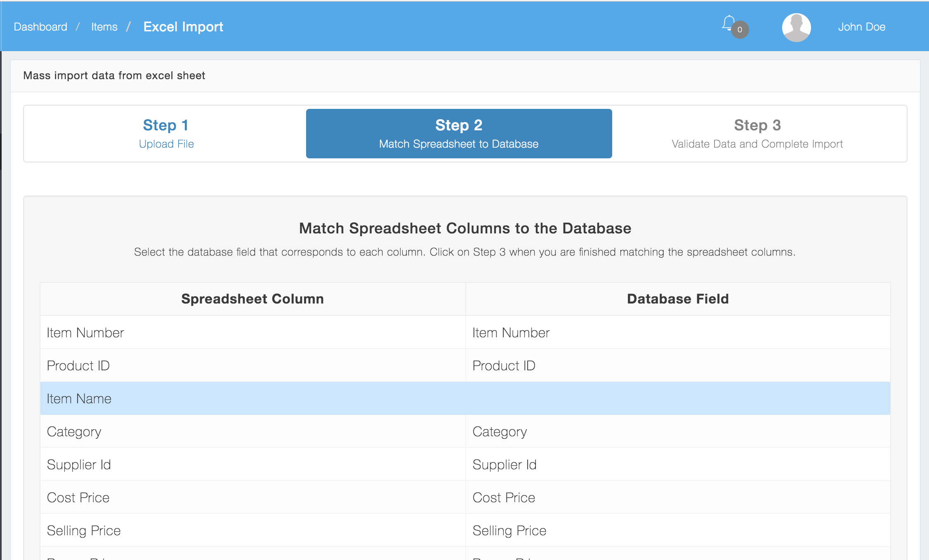
Task: Open database field dropdown for Category
Action: [678, 431]
